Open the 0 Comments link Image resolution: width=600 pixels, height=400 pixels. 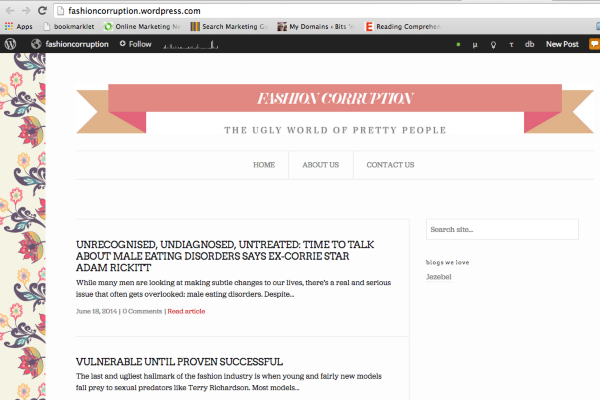coord(142,311)
